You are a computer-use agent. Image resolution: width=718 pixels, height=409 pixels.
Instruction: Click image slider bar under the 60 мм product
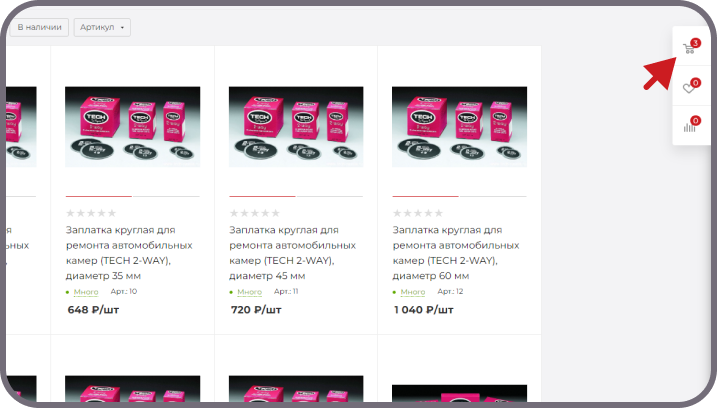459,196
